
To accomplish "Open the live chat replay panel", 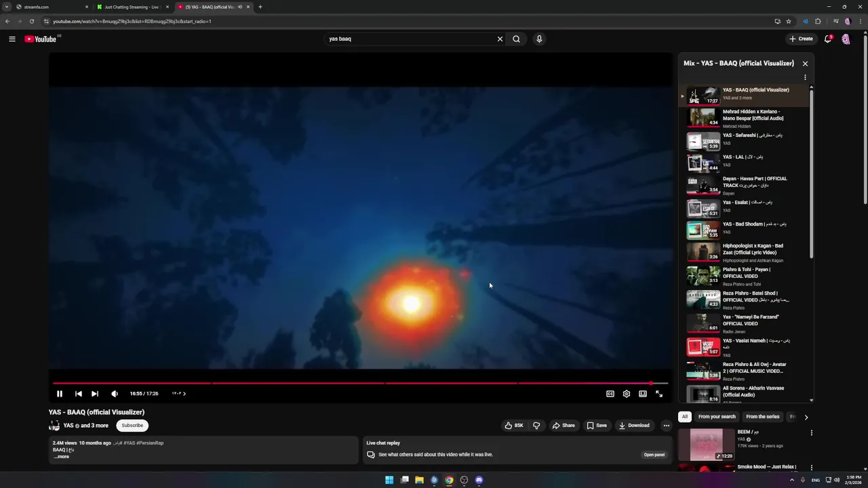I will tap(654, 455).
